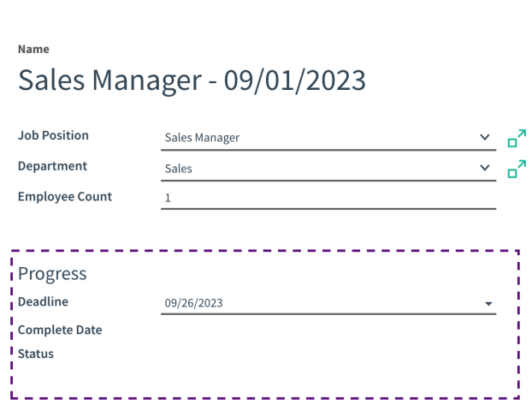
Task: Open Department external link icon
Action: (517, 169)
